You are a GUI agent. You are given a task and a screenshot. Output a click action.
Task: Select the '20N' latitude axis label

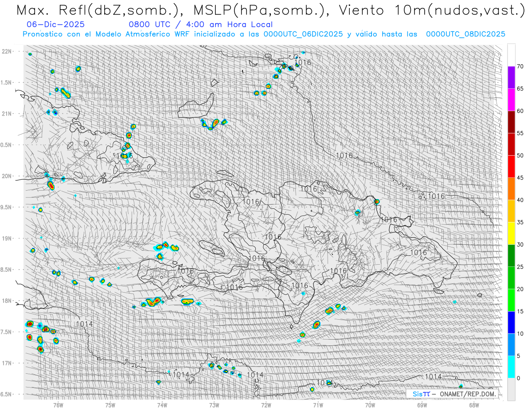point(7,176)
